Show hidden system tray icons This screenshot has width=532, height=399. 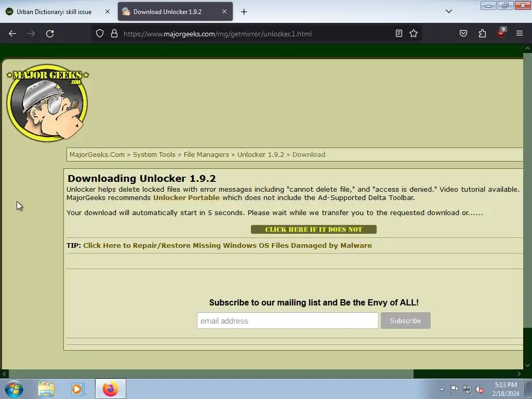(x=442, y=389)
